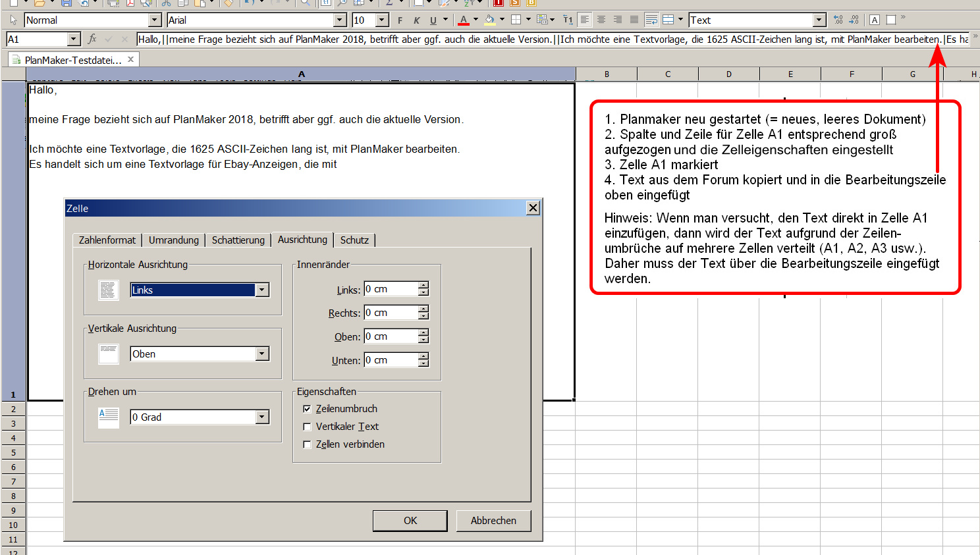Apply the cell background fill color
This screenshot has height=555, width=980.
(x=490, y=20)
